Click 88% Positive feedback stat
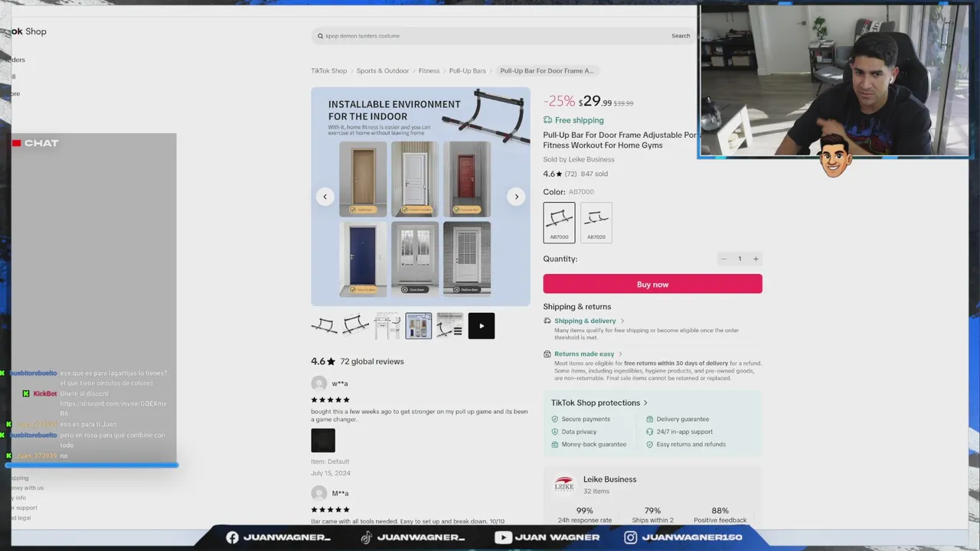The width and height of the screenshot is (980, 551). (x=720, y=515)
